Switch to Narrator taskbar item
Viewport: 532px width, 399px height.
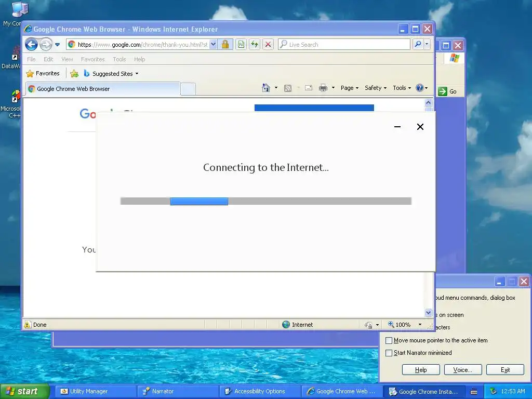click(178, 392)
